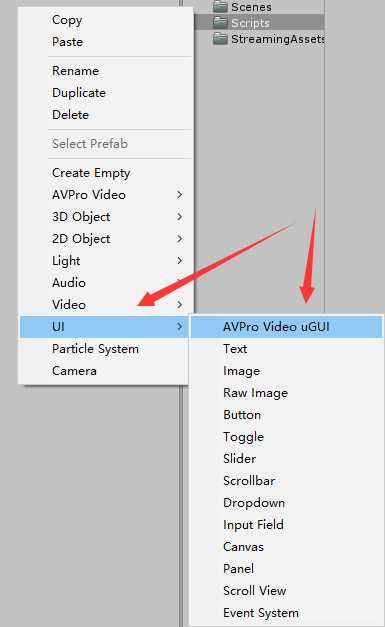Image resolution: width=385 pixels, height=627 pixels.
Task: Click the StreamingAssets folder icon
Action: [220, 38]
